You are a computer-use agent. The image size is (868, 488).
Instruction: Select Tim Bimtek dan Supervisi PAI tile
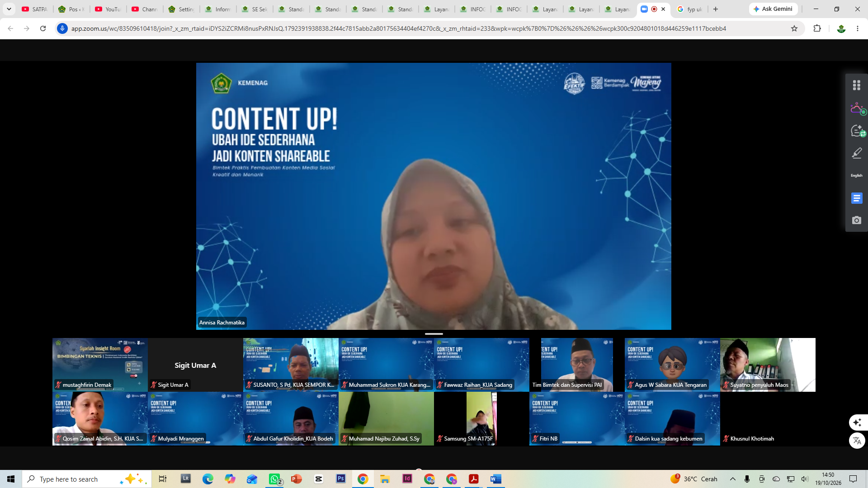[577, 365]
